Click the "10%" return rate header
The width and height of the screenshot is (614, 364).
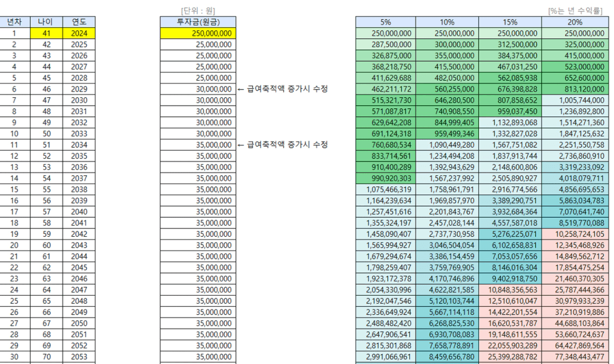click(x=447, y=22)
